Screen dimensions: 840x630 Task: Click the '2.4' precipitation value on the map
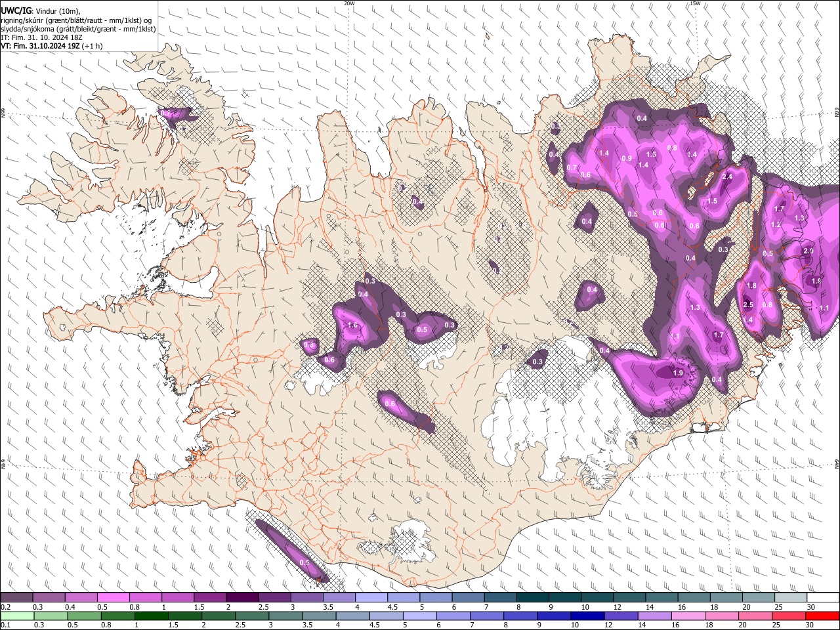pos(727,177)
